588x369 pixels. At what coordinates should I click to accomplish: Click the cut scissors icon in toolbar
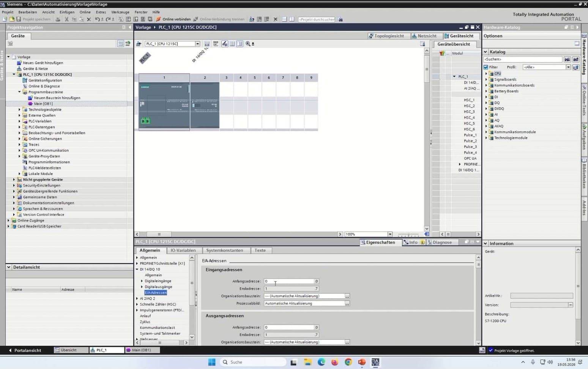pyautogui.click(x=66, y=19)
